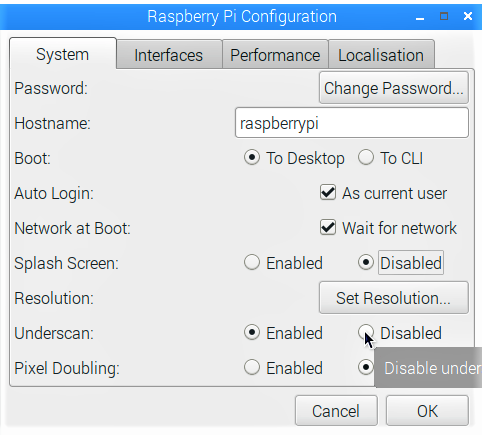Select the System tab
Screen dimensions: 482x439
point(63,54)
